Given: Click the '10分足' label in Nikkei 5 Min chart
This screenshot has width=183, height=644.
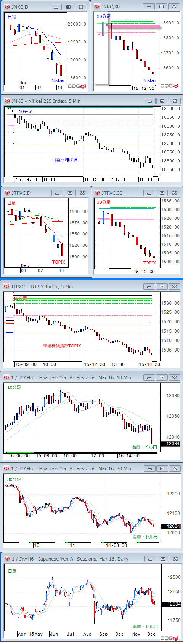Looking at the screenshot, I should (x=26, y=112).
